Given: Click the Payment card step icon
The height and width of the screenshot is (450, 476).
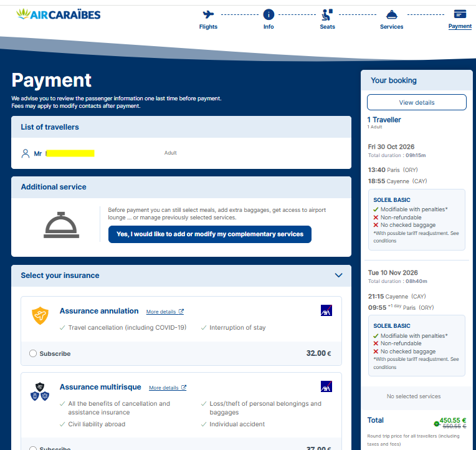Looking at the screenshot, I should tap(460, 14).
